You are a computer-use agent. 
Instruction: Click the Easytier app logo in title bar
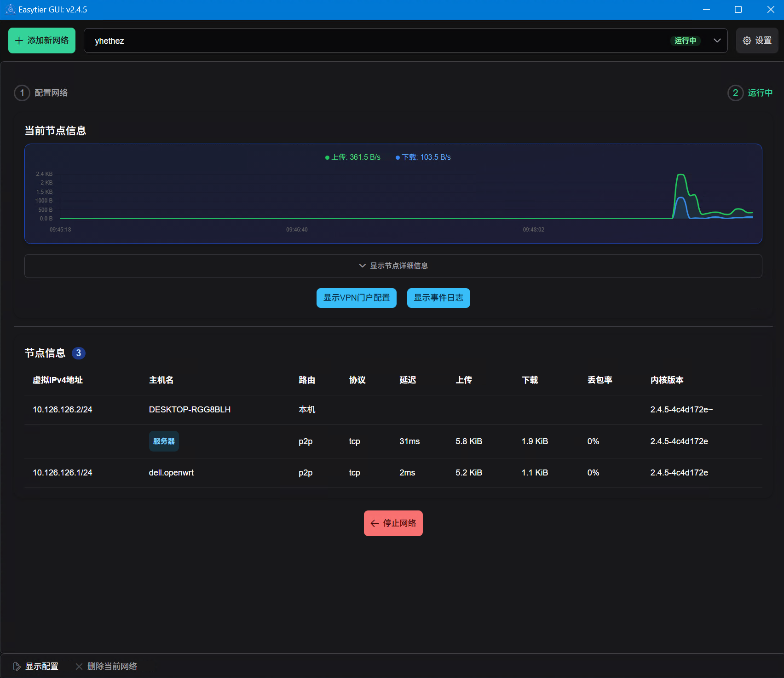coord(10,10)
